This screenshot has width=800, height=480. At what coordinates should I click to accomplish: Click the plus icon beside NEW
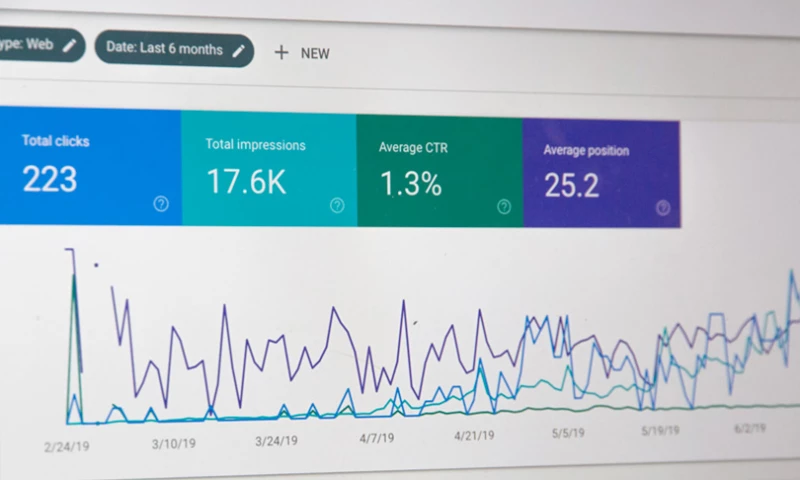(281, 52)
